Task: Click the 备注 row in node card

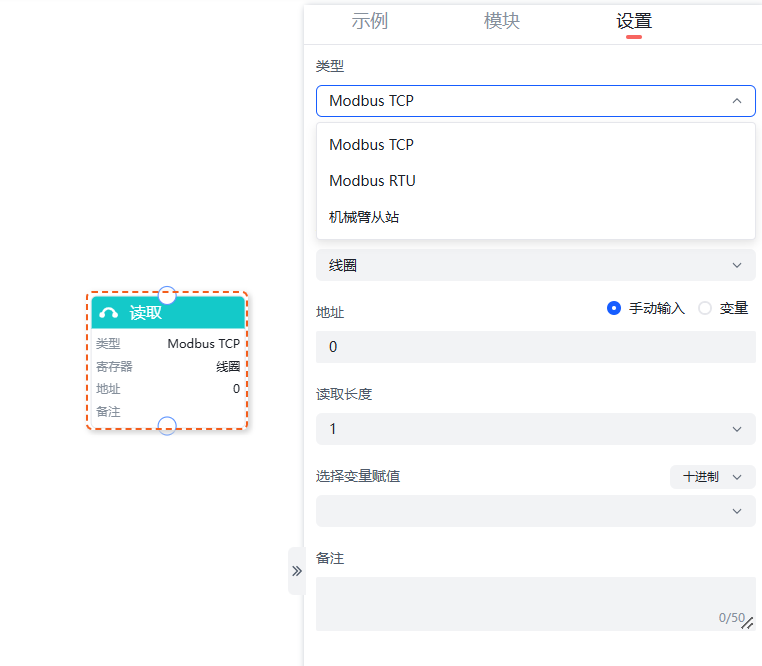Action: click(x=168, y=412)
